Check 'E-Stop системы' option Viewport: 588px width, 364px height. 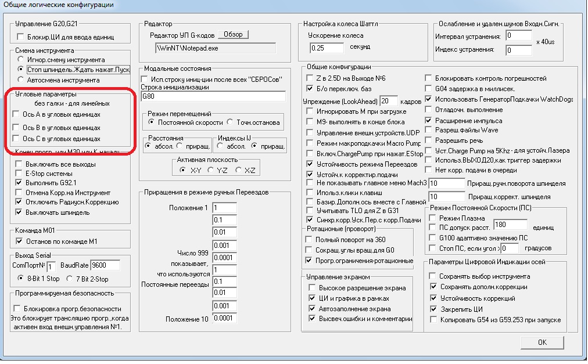click(x=19, y=173)
